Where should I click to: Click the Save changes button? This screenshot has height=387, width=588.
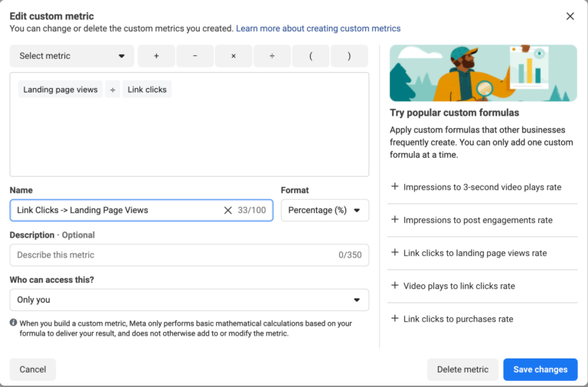[x=540, y=369]
